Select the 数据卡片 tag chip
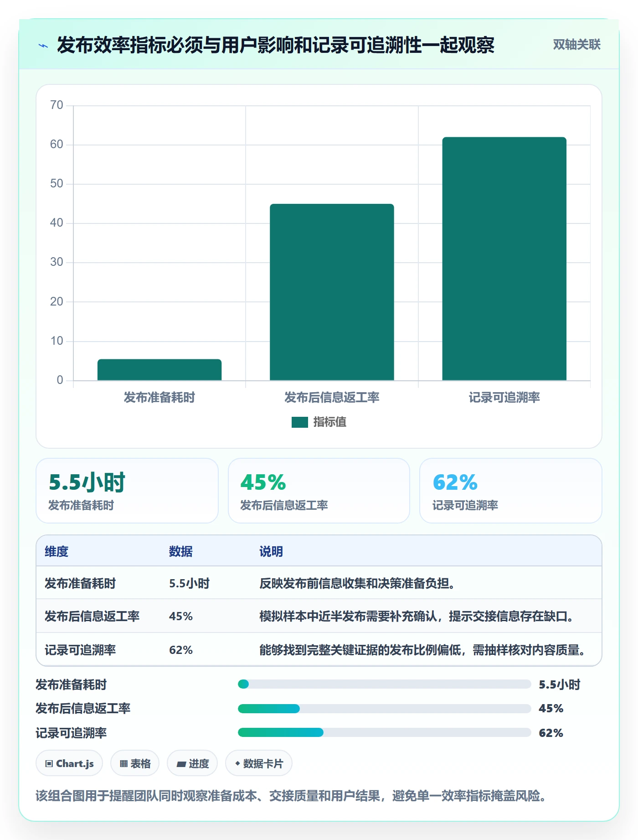Screen dimensions: 638x840 point(259,763)
